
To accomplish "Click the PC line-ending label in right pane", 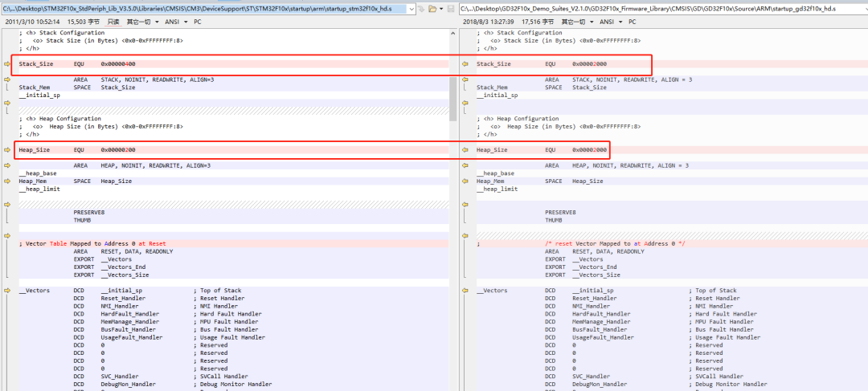I will (633, 22).
